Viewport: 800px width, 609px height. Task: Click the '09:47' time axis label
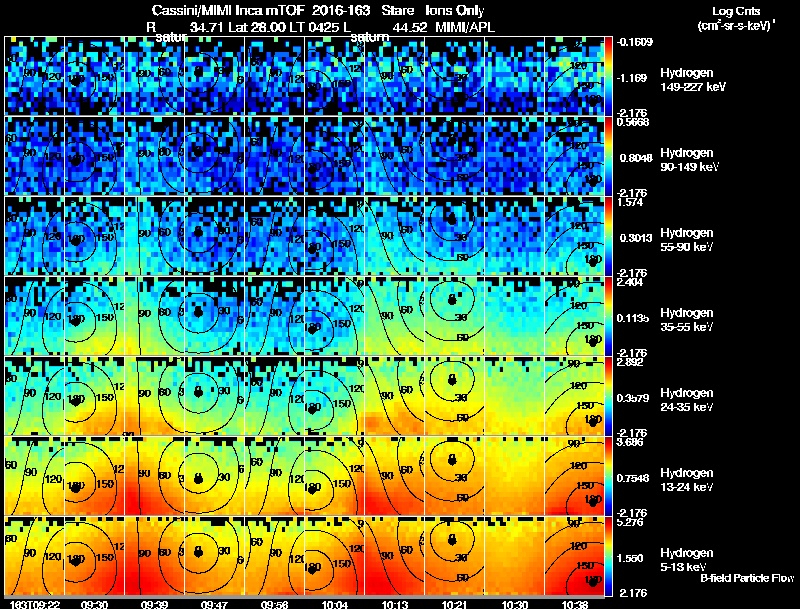tap(214, 604)
